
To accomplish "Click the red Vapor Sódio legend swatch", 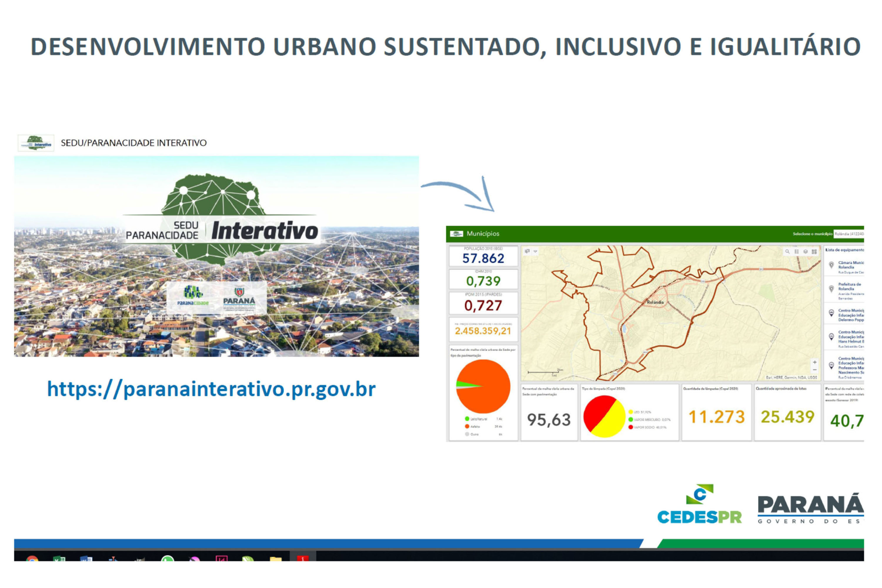I will point(631,427).
